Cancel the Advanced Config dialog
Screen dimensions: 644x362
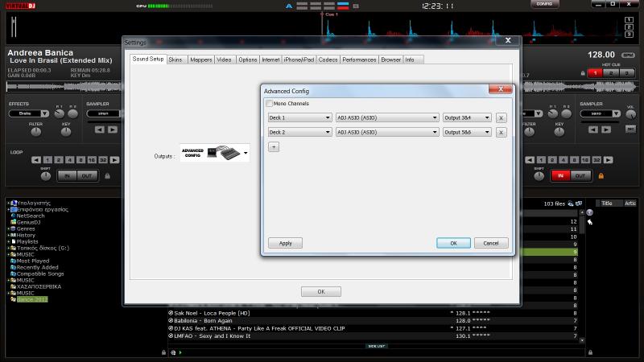click(x=491, y=243)
